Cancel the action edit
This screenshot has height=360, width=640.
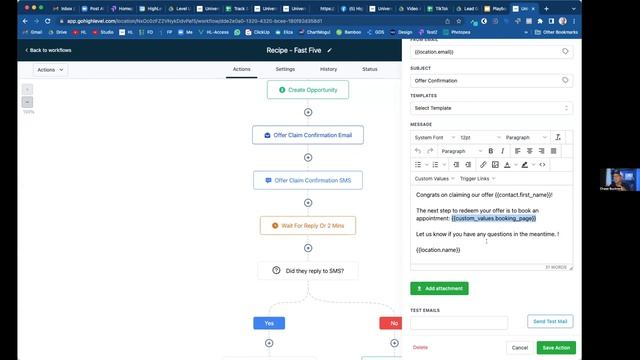[x=520, y=348]
